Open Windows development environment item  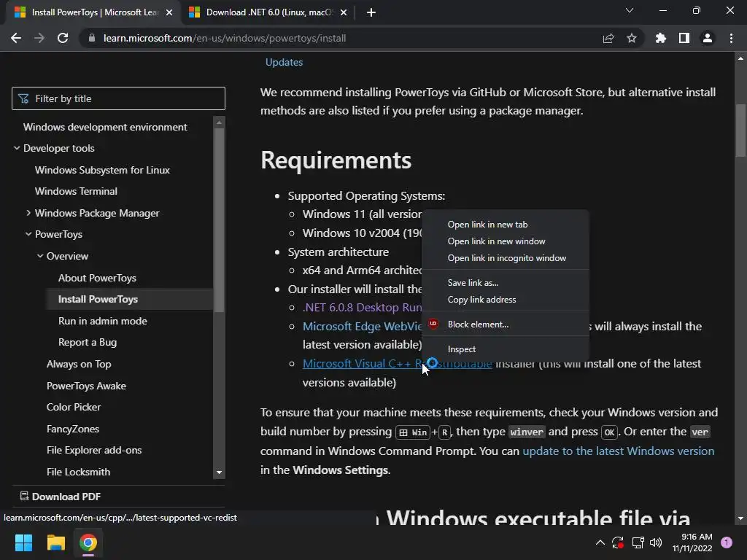[x=105, y=127]
